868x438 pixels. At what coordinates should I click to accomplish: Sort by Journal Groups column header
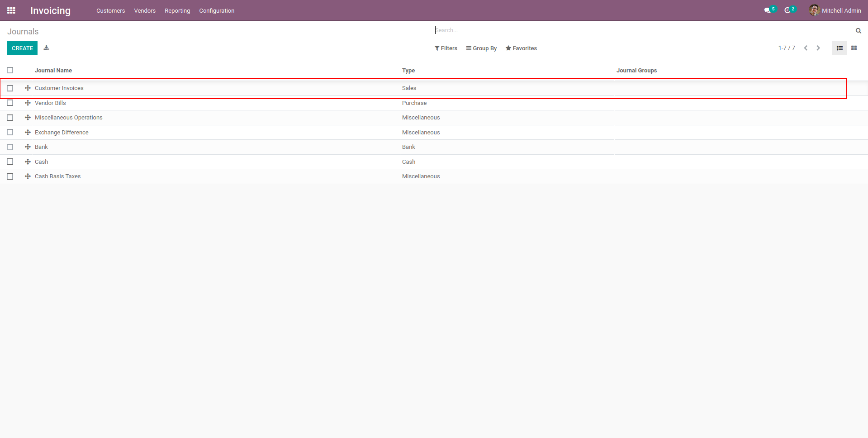[x=636, y=71]
